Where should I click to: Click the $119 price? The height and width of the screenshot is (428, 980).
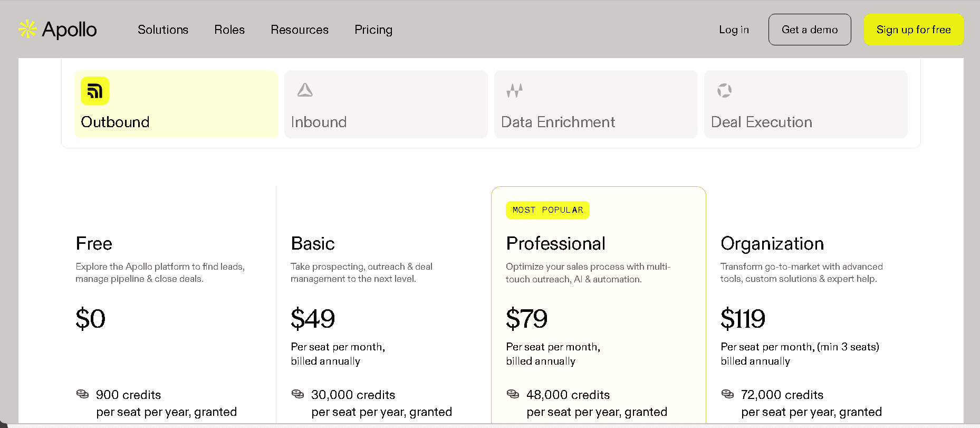click(x=743, y=319)
